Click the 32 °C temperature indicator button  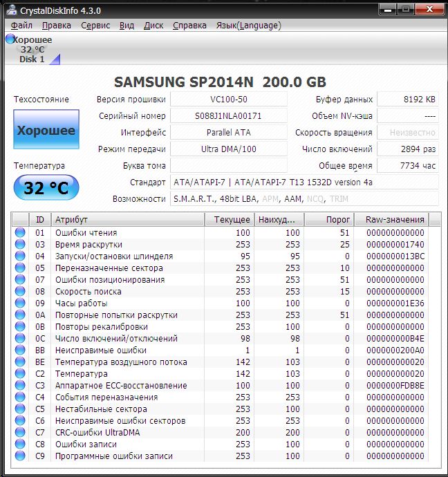coord(46,187)
